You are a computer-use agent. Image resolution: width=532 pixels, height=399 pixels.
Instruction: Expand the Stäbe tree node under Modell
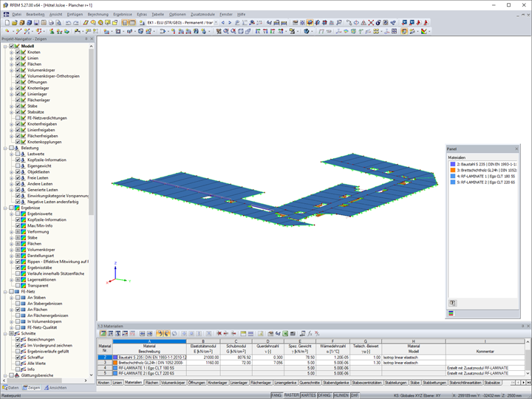pos(12,106)
